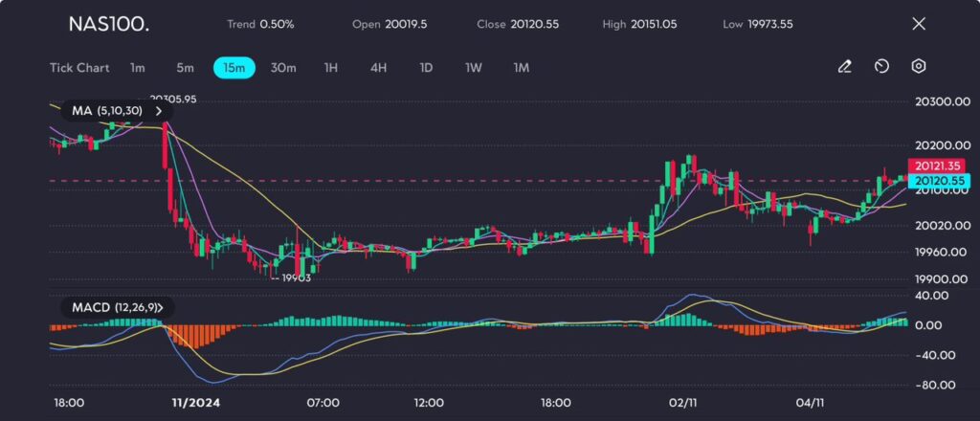The width and height of the screenshot is (980, 421).
Task: Select the 1m timeframe
Action: coord(138,68)
